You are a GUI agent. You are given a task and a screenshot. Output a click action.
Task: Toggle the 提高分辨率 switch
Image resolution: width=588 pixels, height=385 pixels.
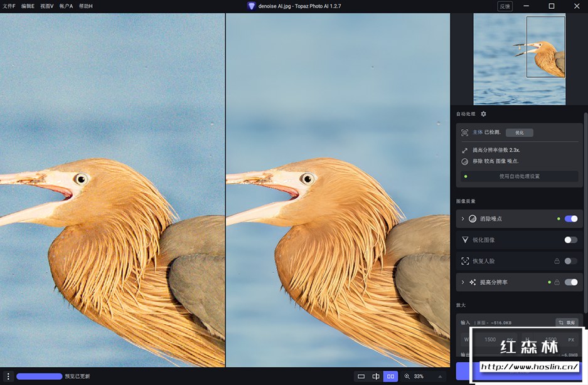tap(571, 282)
